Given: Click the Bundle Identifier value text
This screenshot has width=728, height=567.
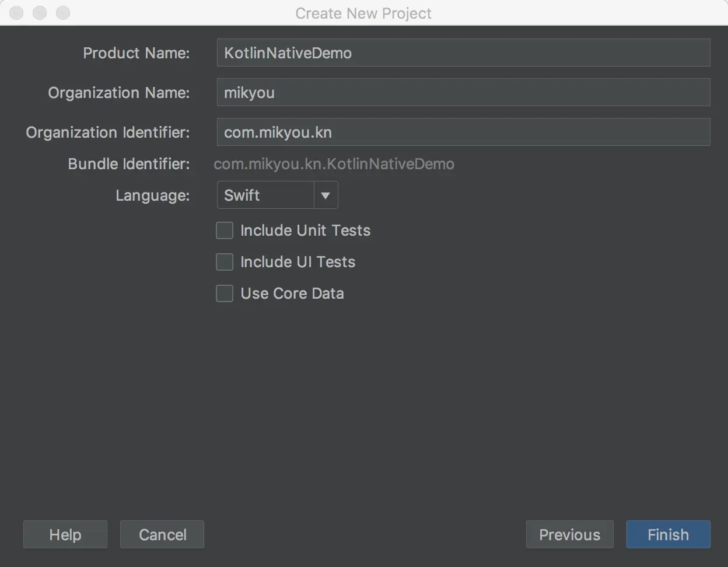Looking at the screenshot, I should coord(334,164).
